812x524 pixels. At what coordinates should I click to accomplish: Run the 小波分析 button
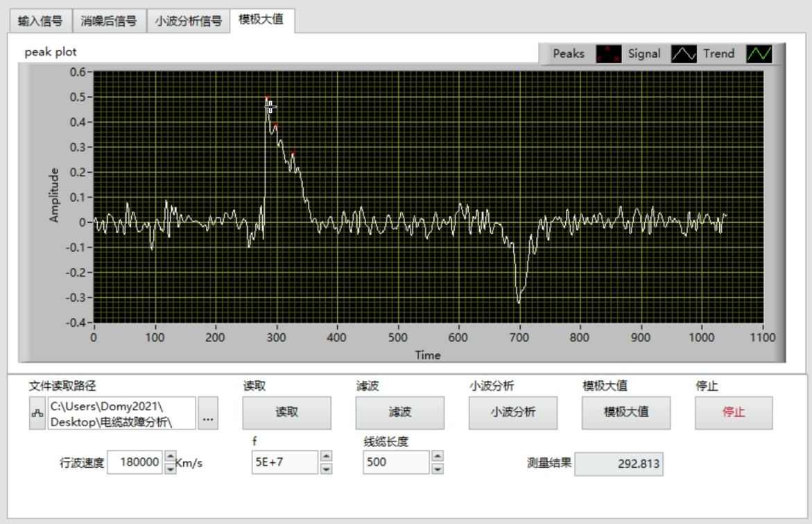[513, 412]
